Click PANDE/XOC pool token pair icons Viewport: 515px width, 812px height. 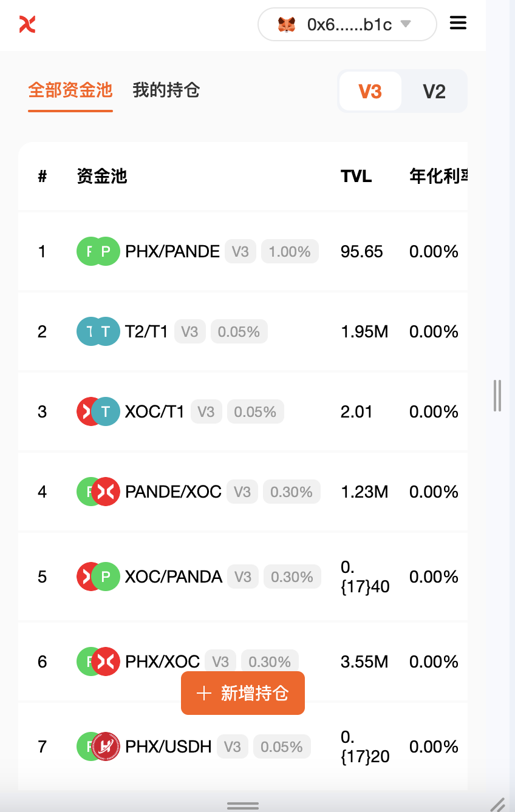[x=98, y=492]
